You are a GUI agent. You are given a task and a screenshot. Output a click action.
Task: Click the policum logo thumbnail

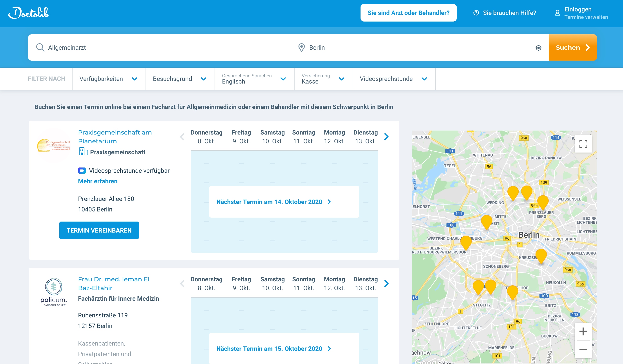[x=54, y=292]
